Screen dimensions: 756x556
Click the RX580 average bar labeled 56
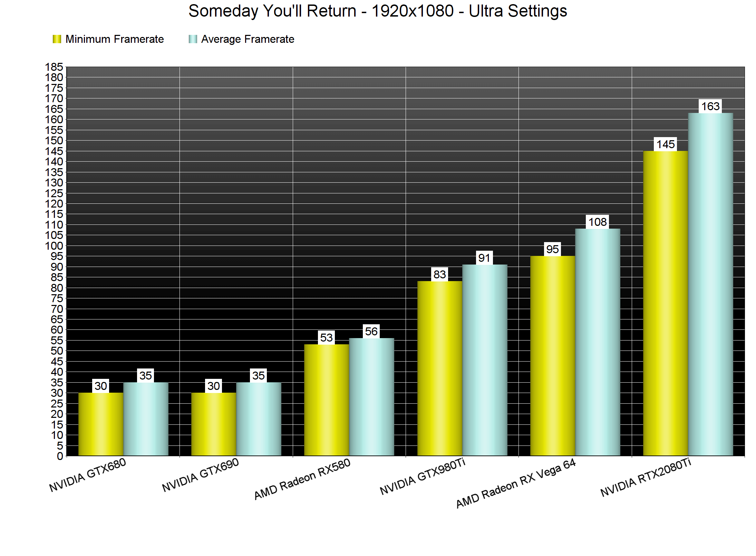coord(371,397)
